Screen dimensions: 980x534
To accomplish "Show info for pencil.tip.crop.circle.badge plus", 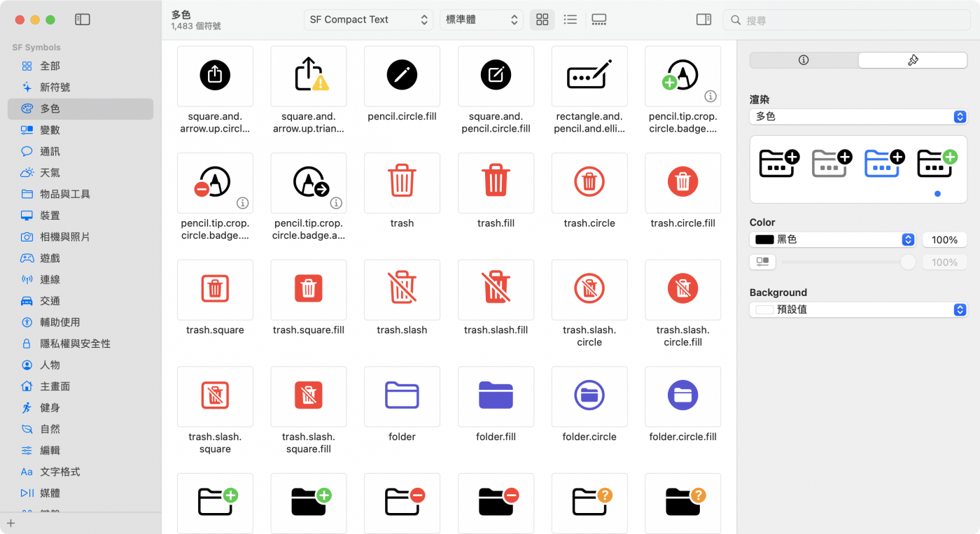I will point(710,96).
